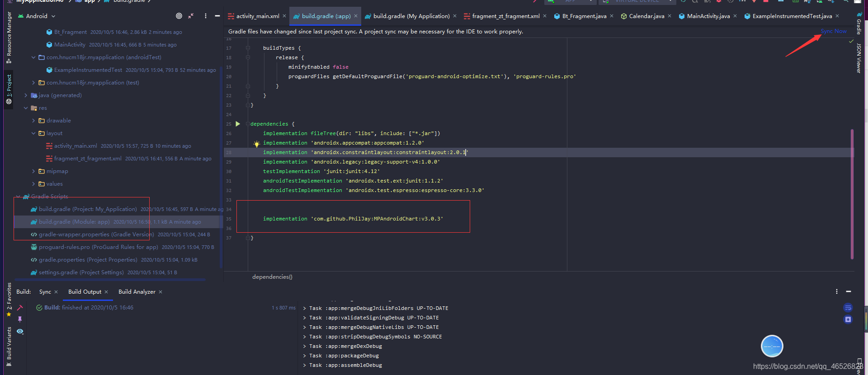The width and height of the screenshot is (868, 375).
Task: Click 'Build: finished at 2020/10/5 16:46' entry
Action: [89, 308]
